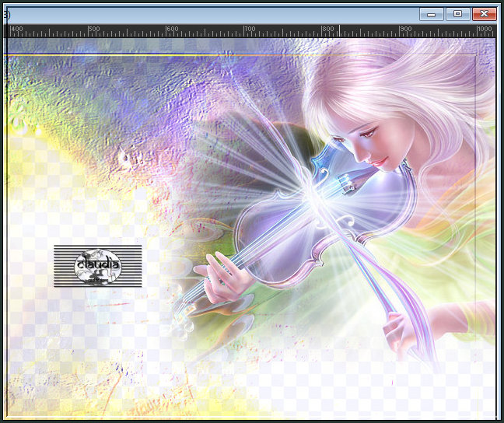Click the 500 mark on ruler

94,29
